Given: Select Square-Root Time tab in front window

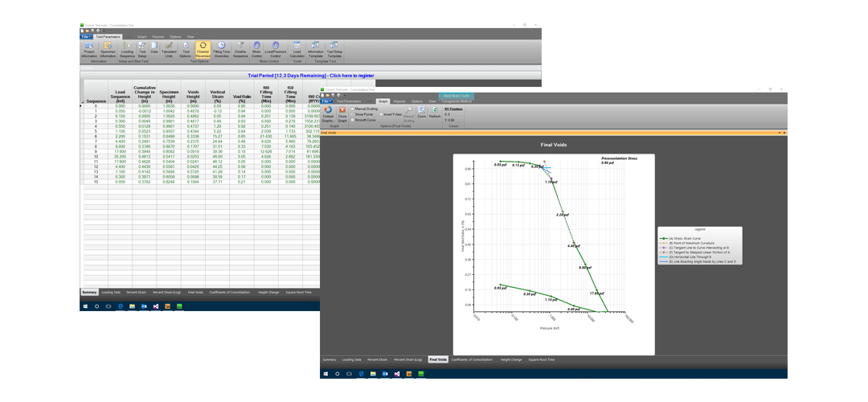Looking at the screenshot, I should coord(542,360).
